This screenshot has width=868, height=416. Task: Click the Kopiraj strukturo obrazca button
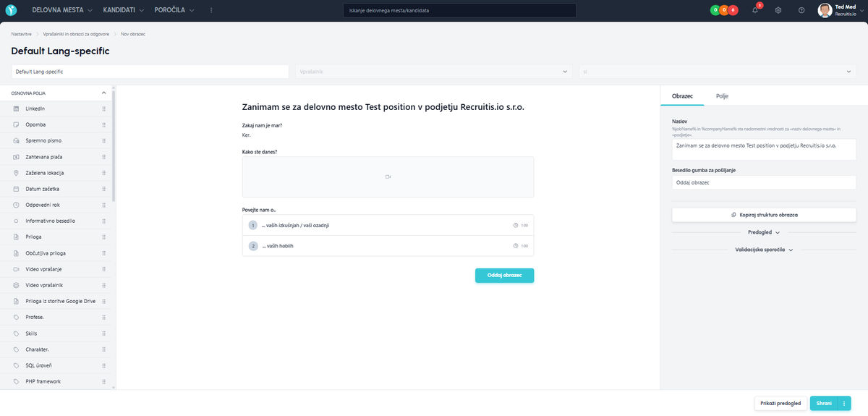tap(764, 215)
